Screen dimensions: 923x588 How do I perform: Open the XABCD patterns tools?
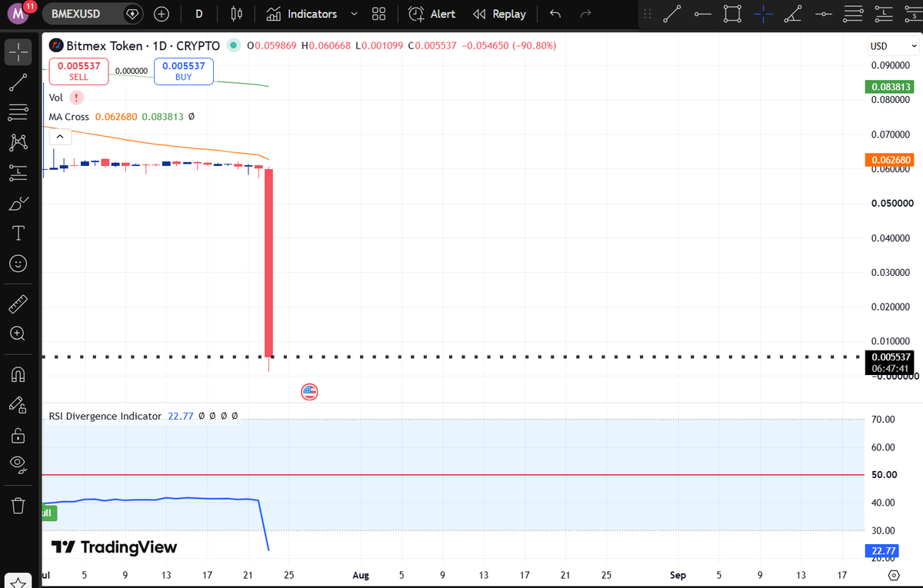18,142
